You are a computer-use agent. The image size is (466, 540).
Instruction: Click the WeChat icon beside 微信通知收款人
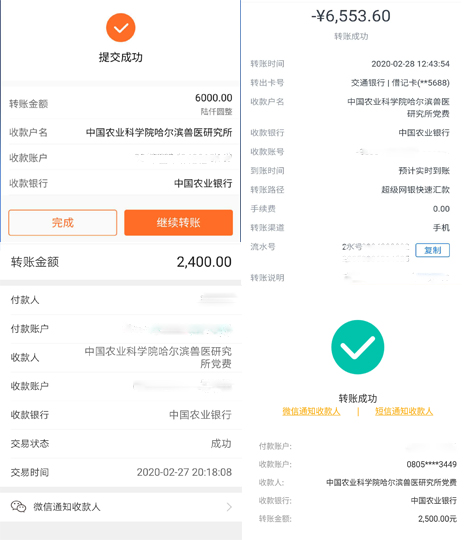click(18, 507)
